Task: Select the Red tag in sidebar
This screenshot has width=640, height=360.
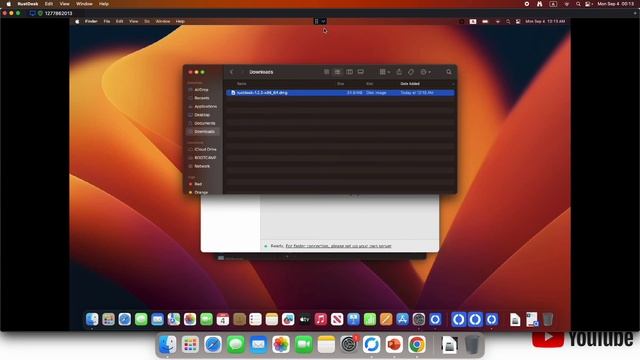Action: pos(198,184)
